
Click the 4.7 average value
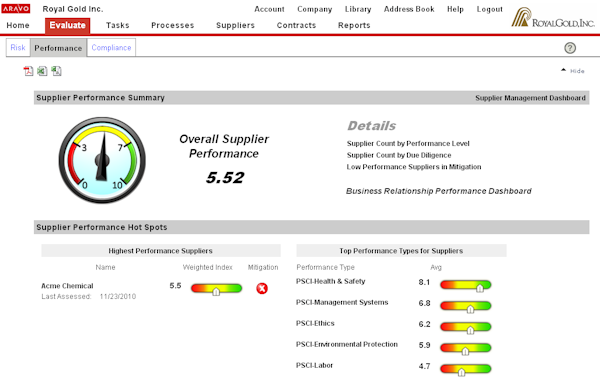tap(424, 367)
